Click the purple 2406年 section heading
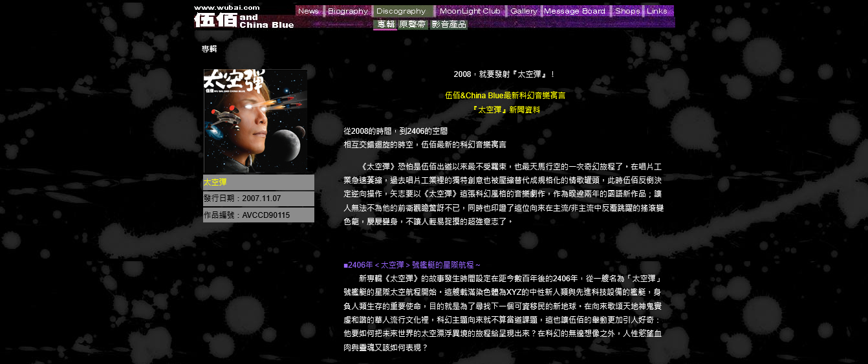Screen dimensions: 868x364 pyautogui.click(x=412, y=265)
